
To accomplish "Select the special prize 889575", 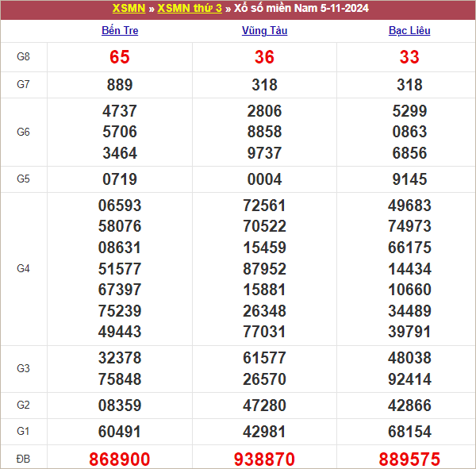I will click(409, 459).
